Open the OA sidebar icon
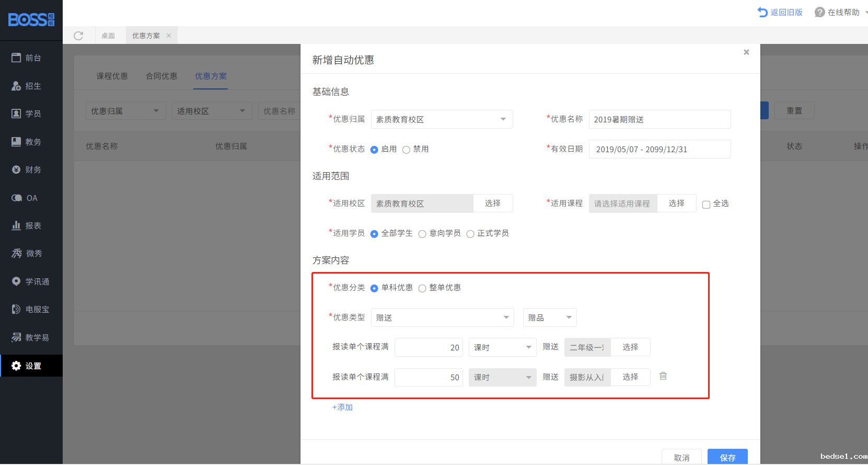 17,198
